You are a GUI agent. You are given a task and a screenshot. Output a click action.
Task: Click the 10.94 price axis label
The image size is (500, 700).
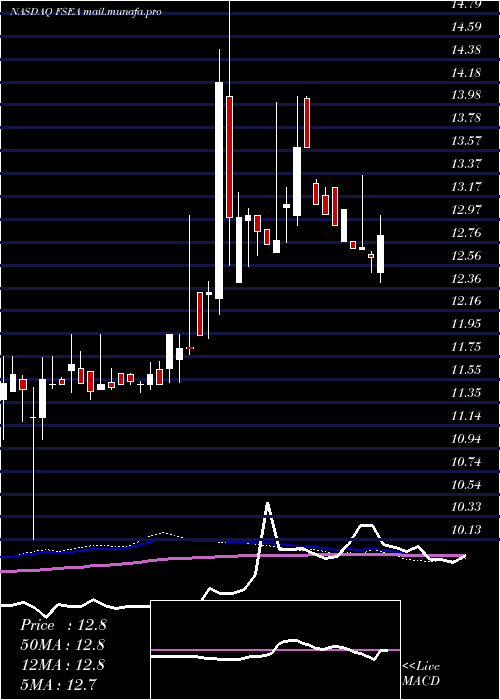467,439
